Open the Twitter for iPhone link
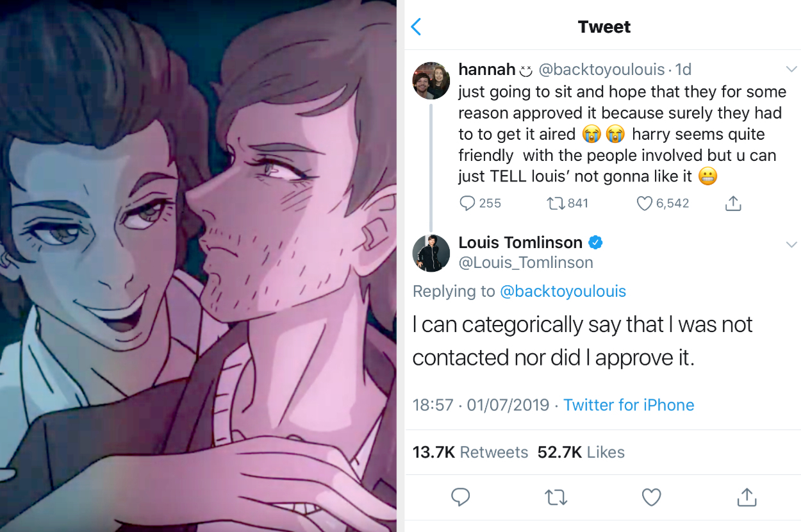801x532 pixels. pyautogui.click(x=629, y=405)
